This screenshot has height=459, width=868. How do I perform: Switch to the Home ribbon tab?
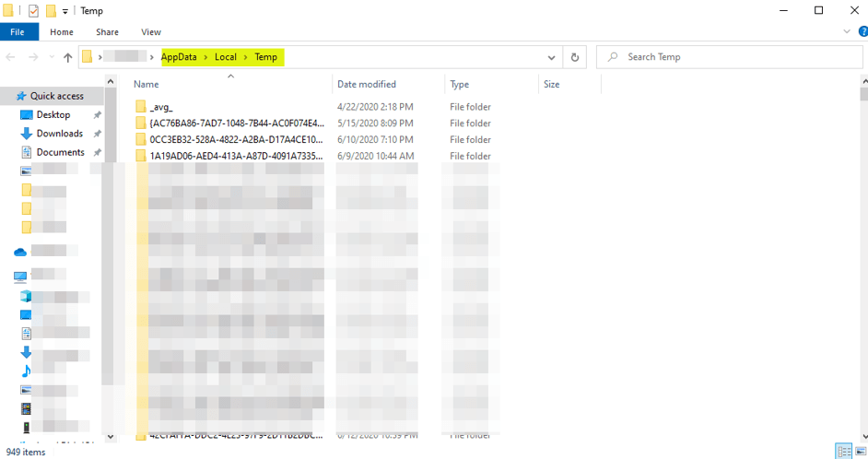pyautogui.click(x=62, y=32)
